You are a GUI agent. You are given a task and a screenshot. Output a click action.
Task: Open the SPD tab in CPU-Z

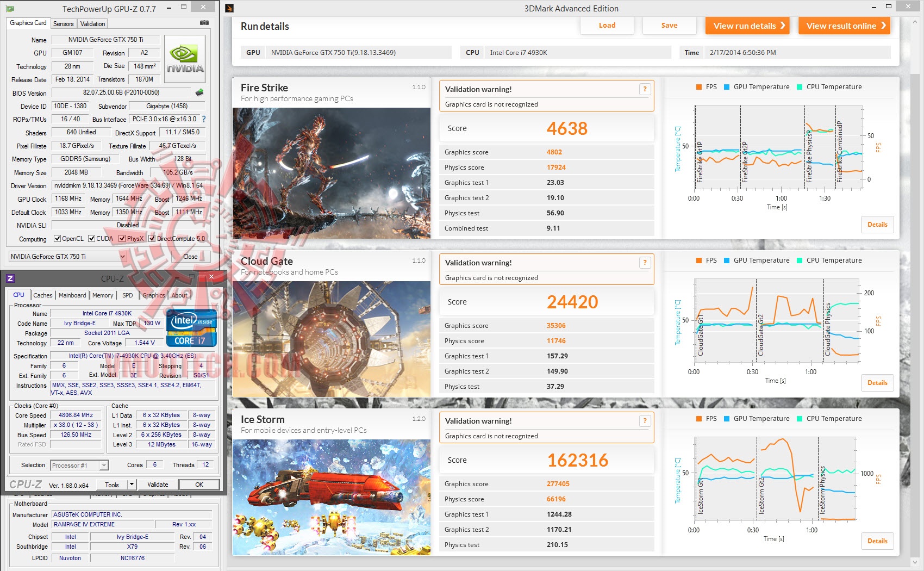pos(128,295)
